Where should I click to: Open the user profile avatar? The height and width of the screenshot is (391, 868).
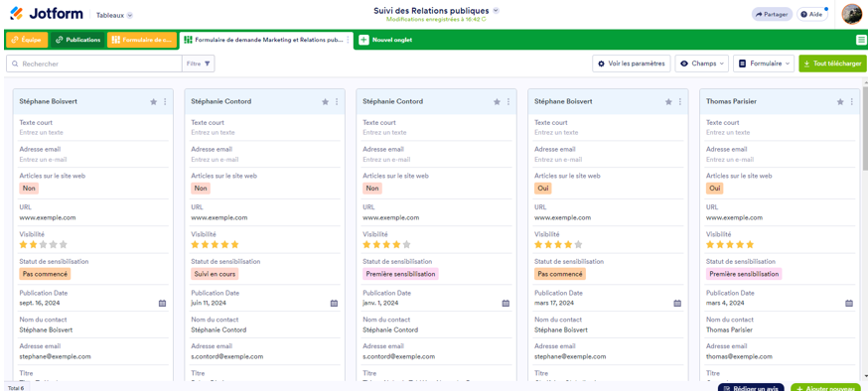click(x=851, y=14)
